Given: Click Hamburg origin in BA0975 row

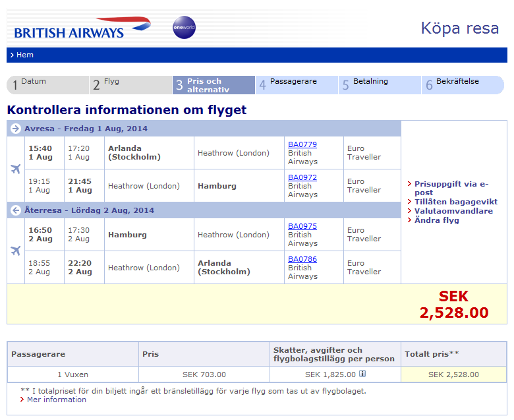Looking at the screenshot, I should click(x=128, y=235).
